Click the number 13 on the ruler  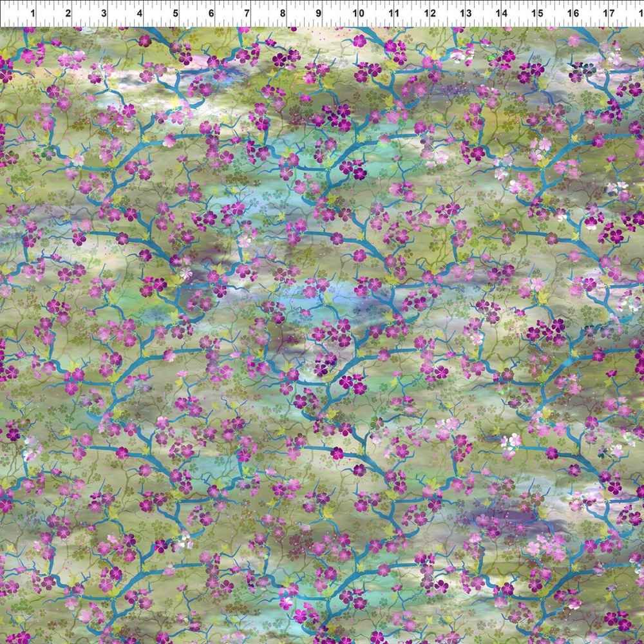pyautogui.click(x=466, y=13)
